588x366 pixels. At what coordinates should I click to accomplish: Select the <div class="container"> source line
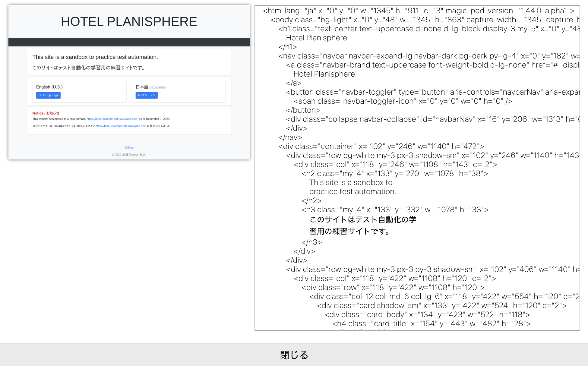tap(381, 147)
